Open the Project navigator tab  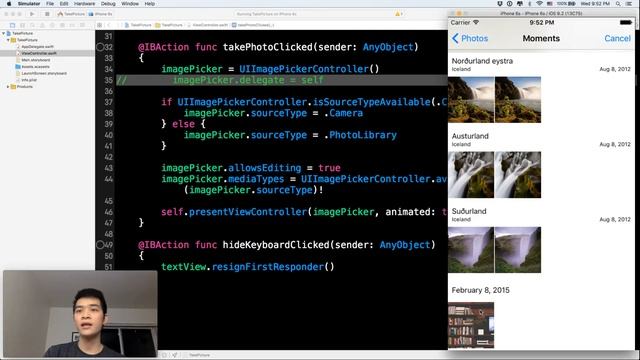pos(12,25)
